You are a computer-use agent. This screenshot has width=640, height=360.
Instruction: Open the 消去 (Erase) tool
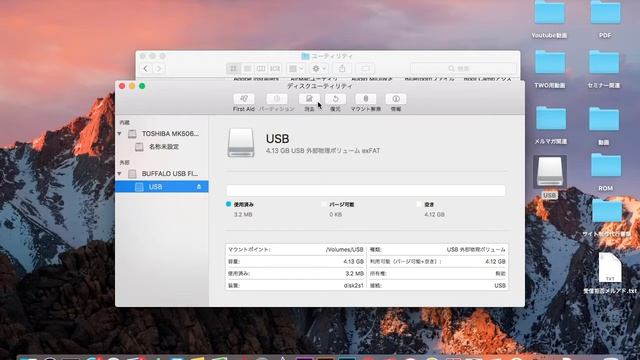coord(309,99)
